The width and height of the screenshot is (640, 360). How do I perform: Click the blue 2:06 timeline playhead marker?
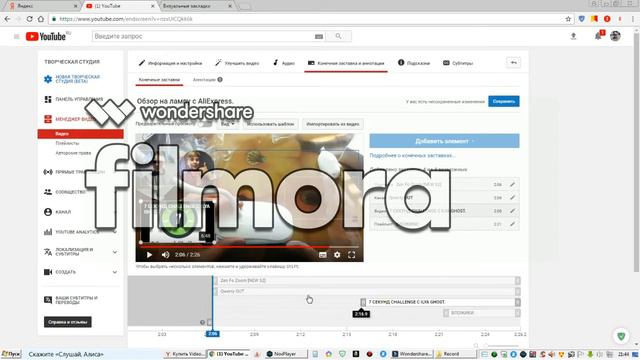tap(212, 334)
